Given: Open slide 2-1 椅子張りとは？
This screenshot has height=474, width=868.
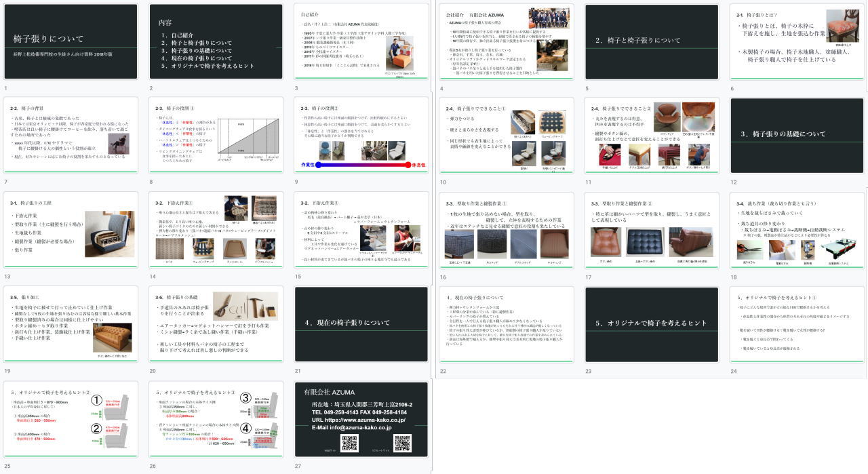Looking at the screenshot, I should (x=797, y=42).
